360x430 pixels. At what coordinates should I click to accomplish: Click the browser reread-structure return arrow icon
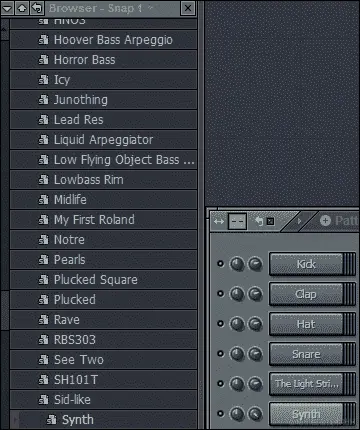[37, 8]
